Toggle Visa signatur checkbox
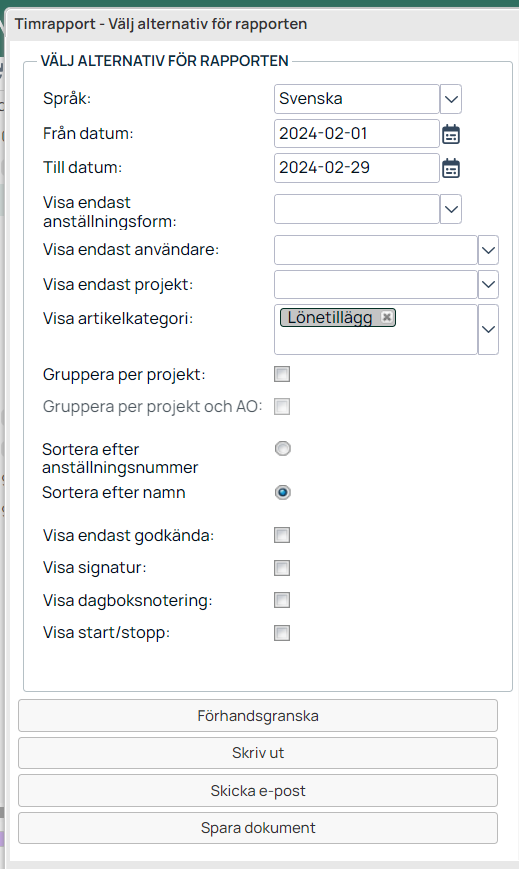The height and width of the screenshot is (869, 519). coord(282,568)
